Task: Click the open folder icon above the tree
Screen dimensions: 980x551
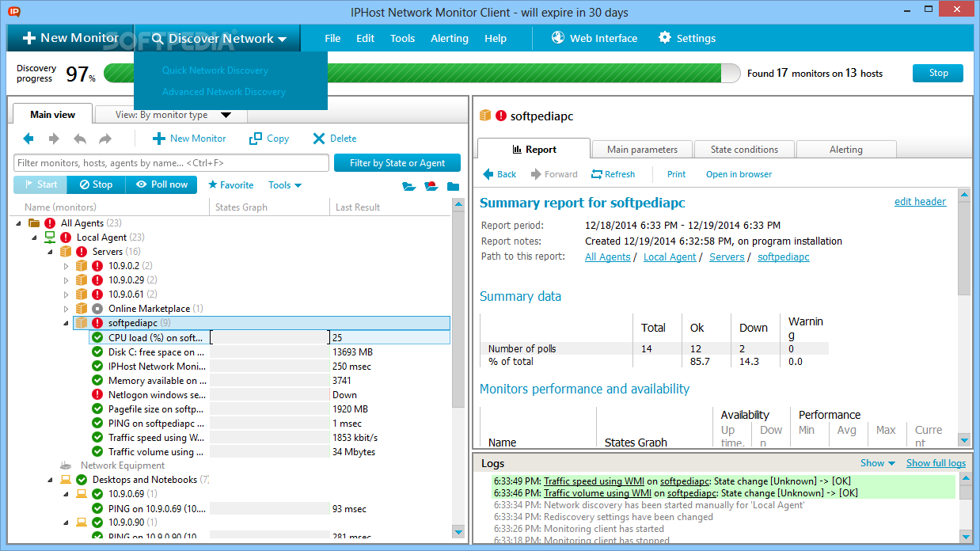Action: coord(408,187)
